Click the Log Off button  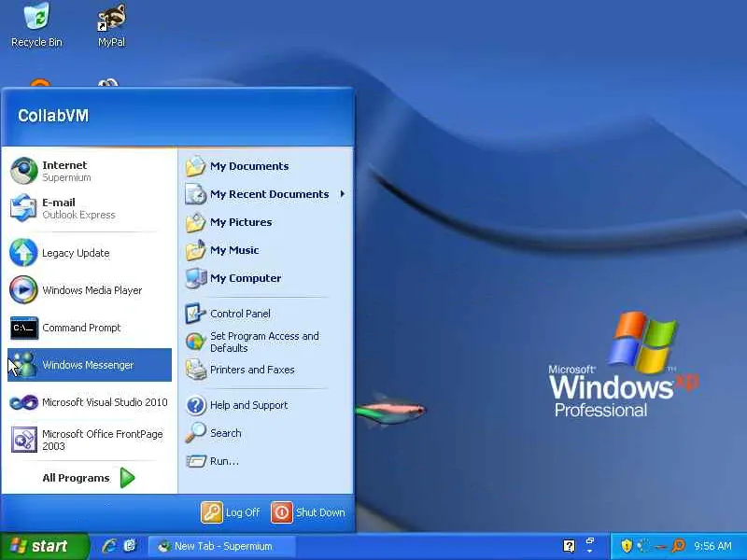(231, 512)
